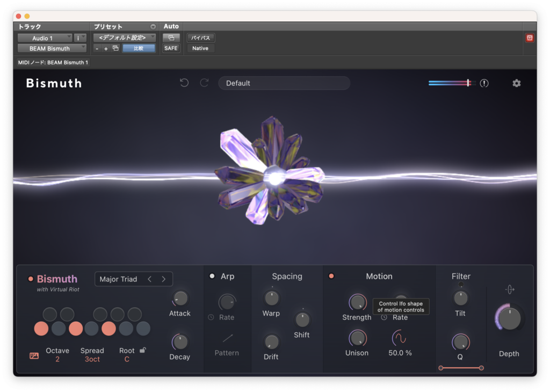Click the Decay knob
The image size is (550, 392).
tap(180, 342)
